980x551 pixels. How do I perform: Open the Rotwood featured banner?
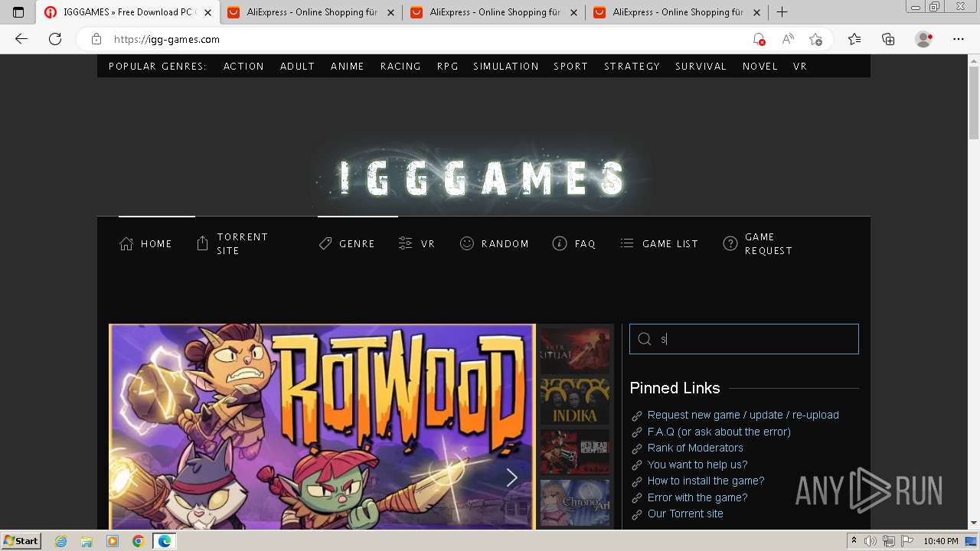coord(322,426)
